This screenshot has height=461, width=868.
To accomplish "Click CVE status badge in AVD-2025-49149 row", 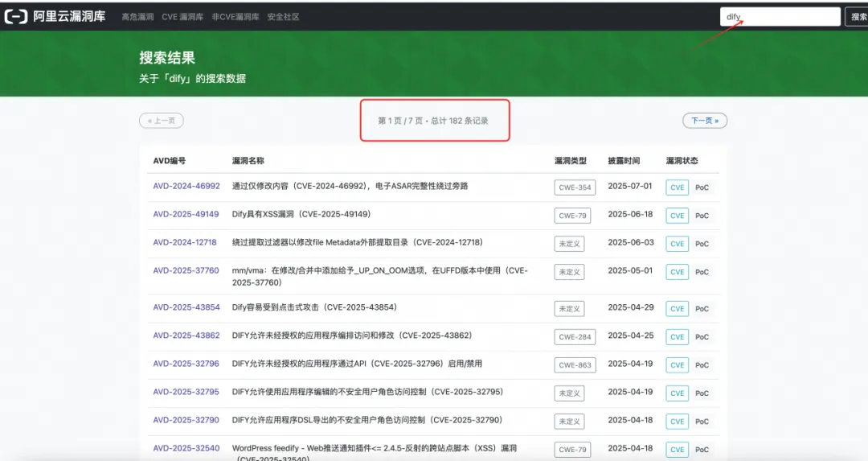I will tap(677, 216).
